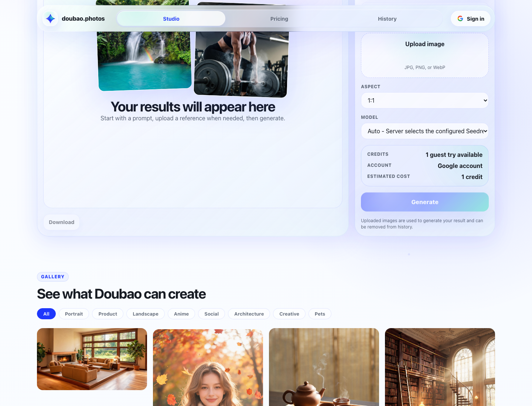The image size is (532, 406).
Task: Expand the Model selection dropdown
Action: 425,131
